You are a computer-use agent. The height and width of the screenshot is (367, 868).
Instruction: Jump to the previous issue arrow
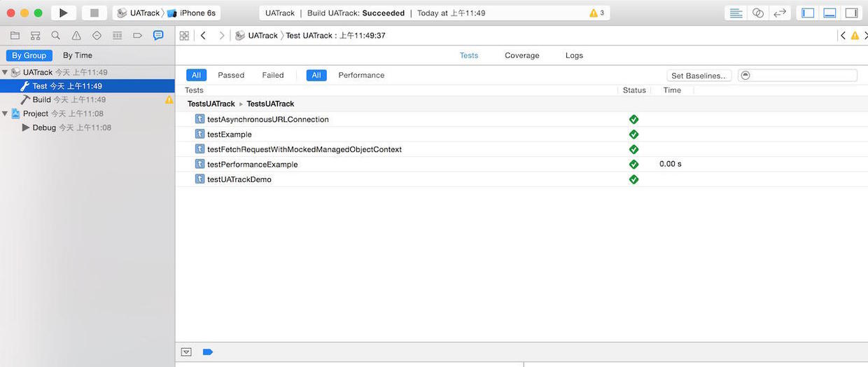843,35
